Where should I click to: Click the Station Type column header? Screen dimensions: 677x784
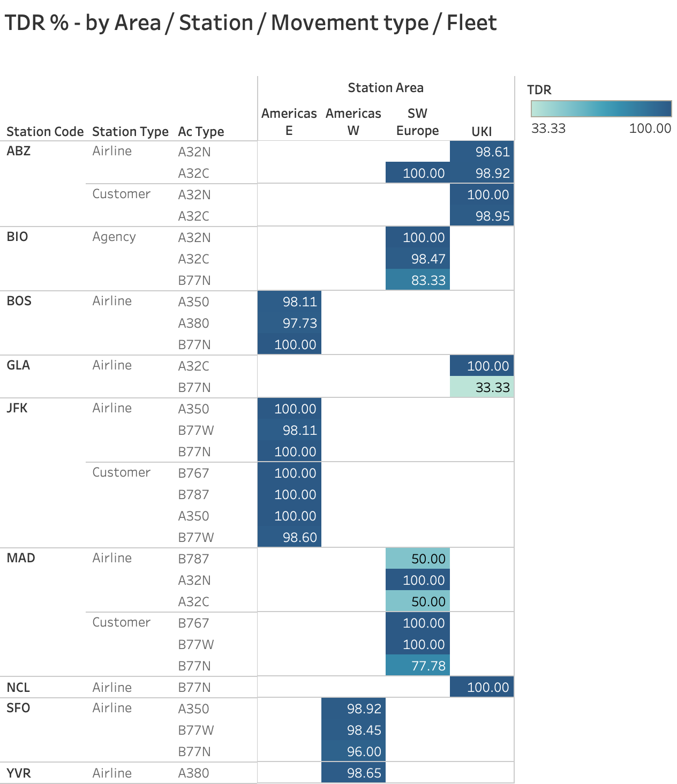(130, 132)
